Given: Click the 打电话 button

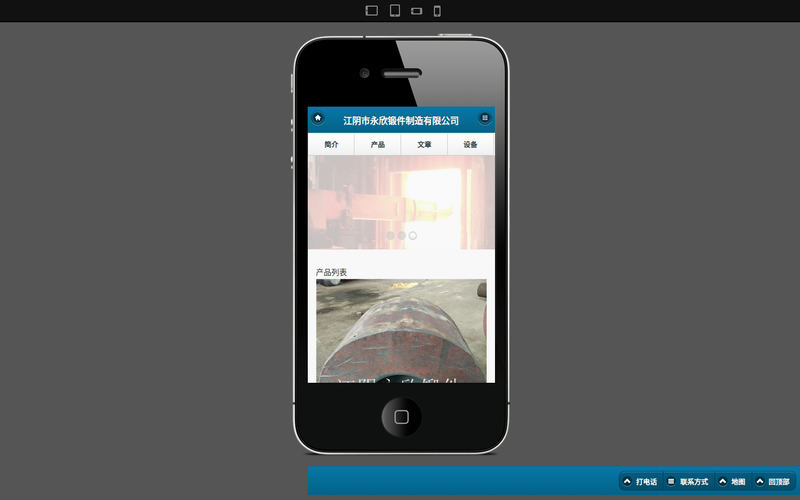Looking at the screenshot, I should pos(641,481).
